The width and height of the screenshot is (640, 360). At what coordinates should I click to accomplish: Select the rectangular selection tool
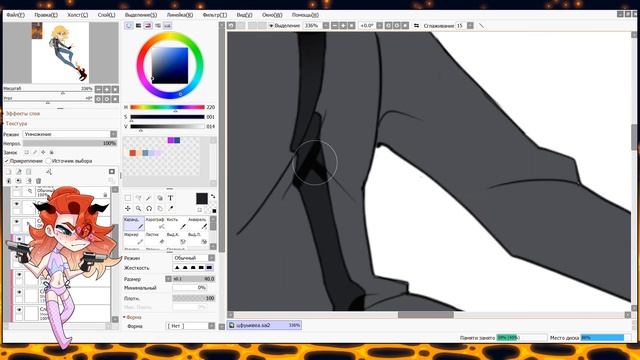pyautogui.click(x=128, y=198)
